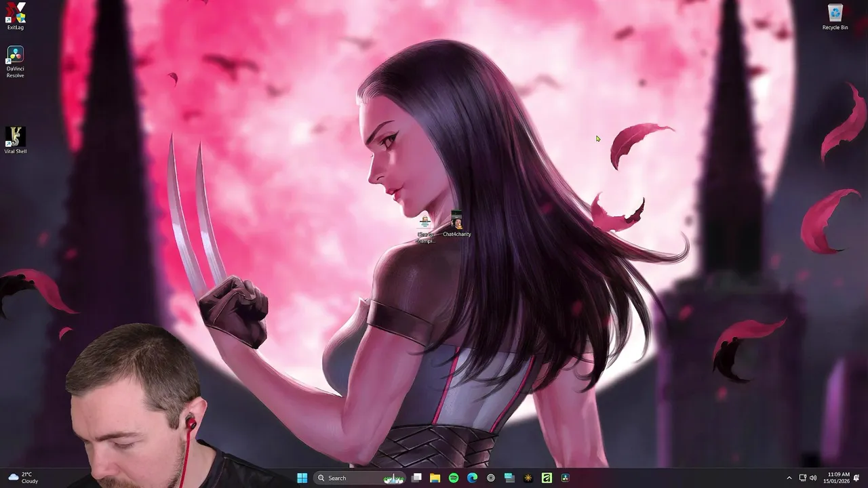Open DaVinci Resolve from the taskbar
Image resolution: width=868 pixels, height=488 pixels.
(565, 478)
